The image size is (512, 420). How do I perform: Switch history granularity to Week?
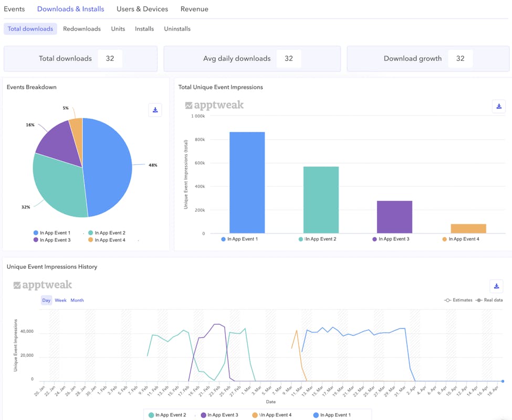[x=60, y=300]
